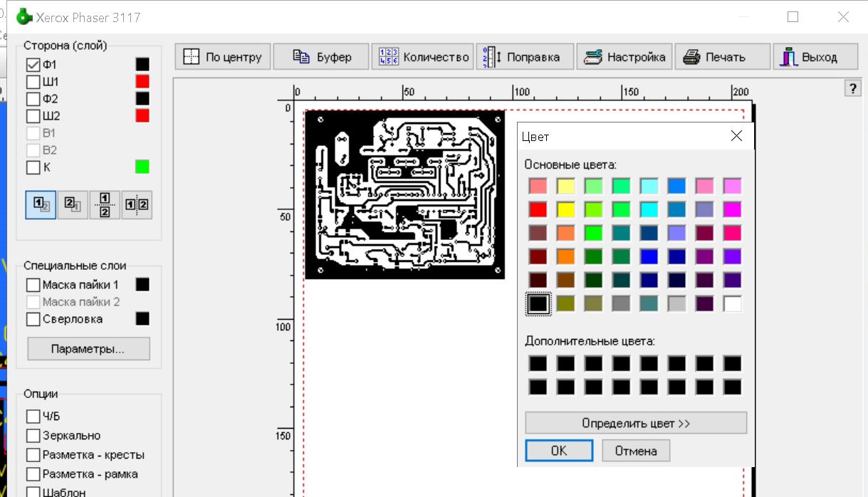Open the Поправка correction tool

click(525, 57)
